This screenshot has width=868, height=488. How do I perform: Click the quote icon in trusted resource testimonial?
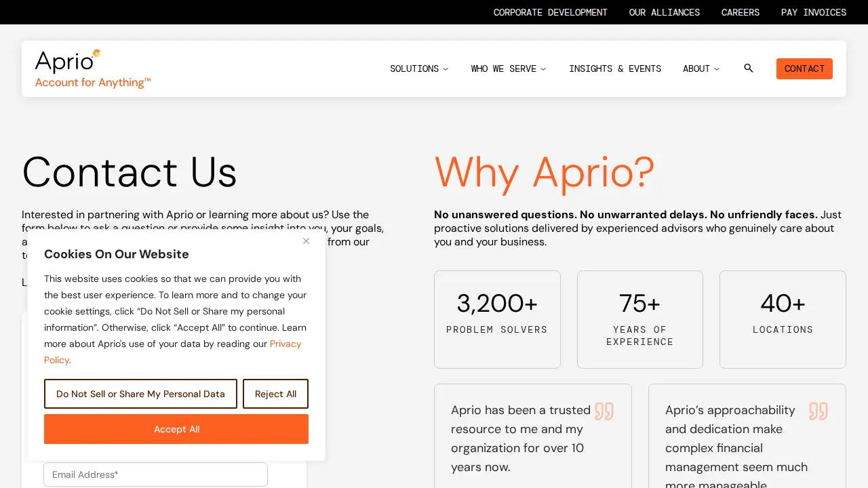coord(604,411)
